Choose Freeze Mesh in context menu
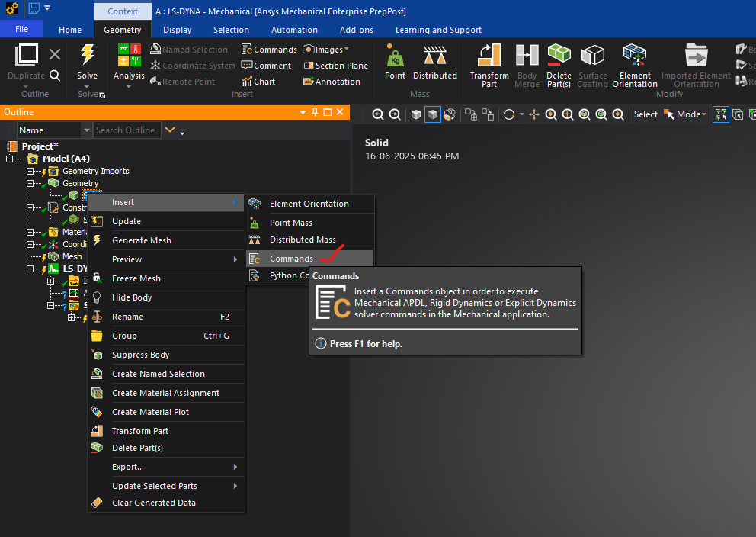756x537 pixels. coord(166,278)
